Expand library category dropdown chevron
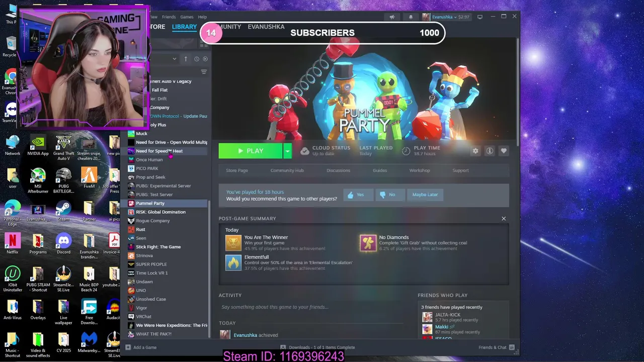Screen dimensions: 644x362 point(175,59)
